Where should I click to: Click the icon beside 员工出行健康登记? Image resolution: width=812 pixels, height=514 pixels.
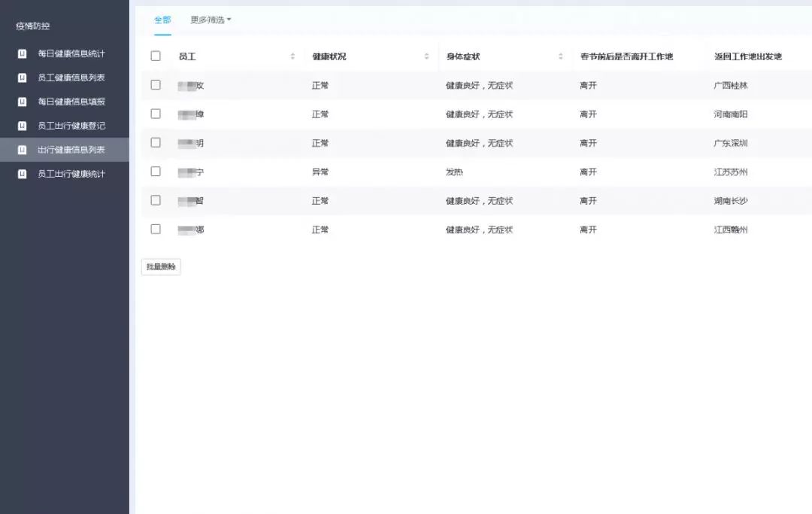click(22, 126)
